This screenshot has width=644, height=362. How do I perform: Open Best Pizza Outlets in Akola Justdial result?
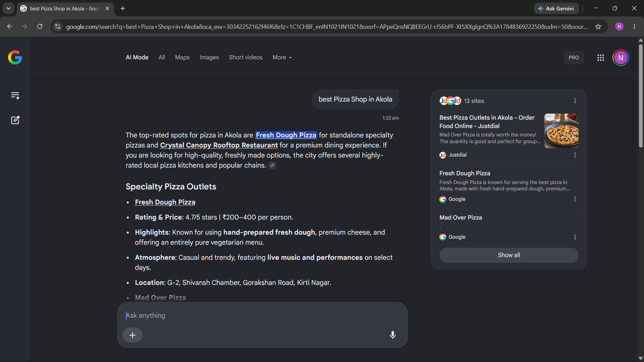click(487, 122)
